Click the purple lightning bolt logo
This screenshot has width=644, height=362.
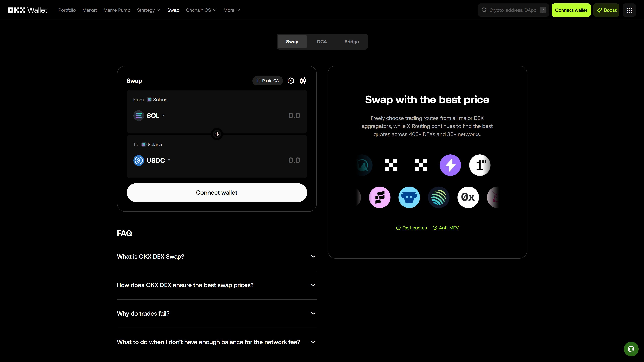point(450,165)
